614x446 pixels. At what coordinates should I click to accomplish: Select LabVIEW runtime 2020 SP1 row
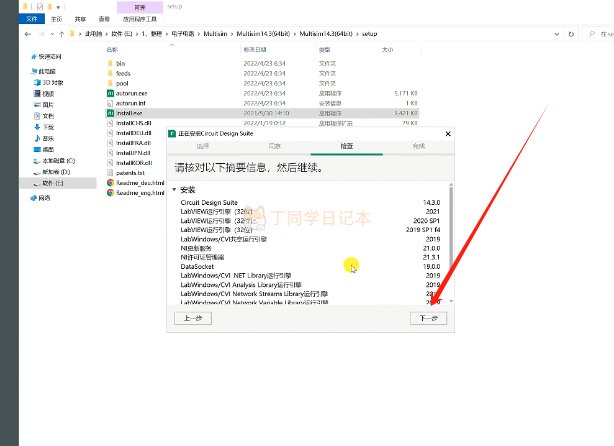click(x=310, y=220)
